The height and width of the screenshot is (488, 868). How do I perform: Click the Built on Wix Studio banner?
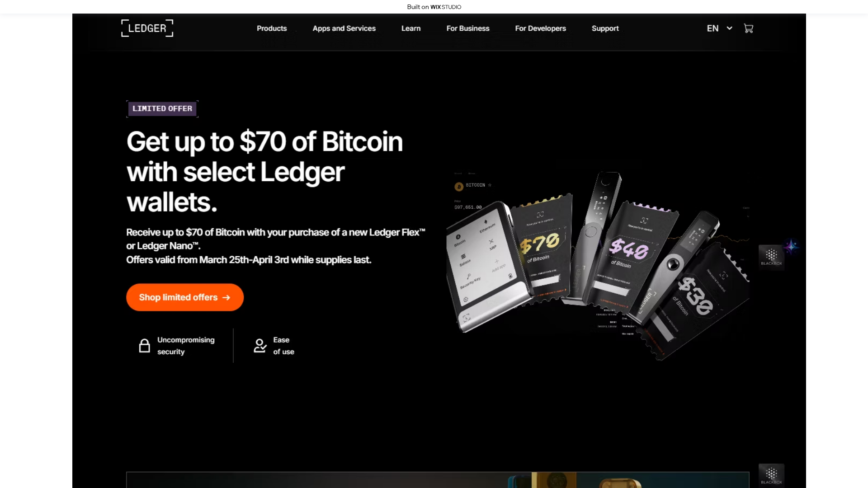click(434, 7)
